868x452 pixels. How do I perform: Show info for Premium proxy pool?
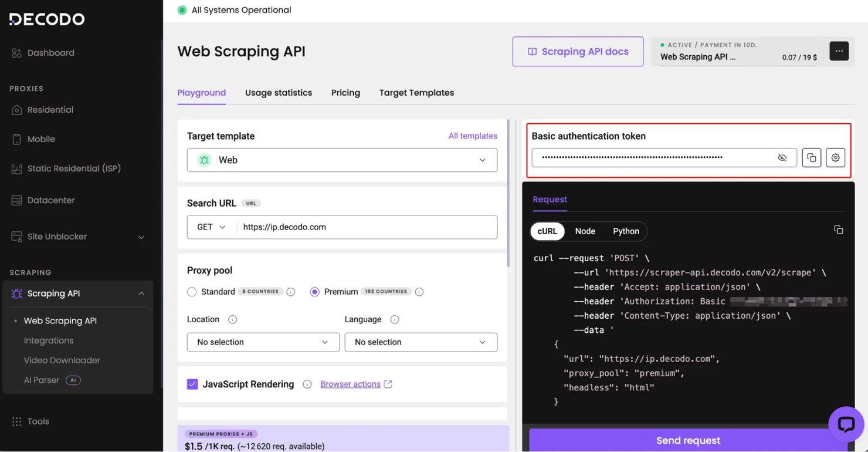click(x=419, y=292)
